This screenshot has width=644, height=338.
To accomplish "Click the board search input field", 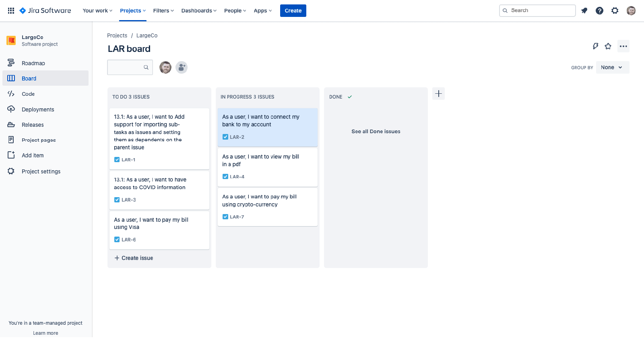I will click(126, 67).
